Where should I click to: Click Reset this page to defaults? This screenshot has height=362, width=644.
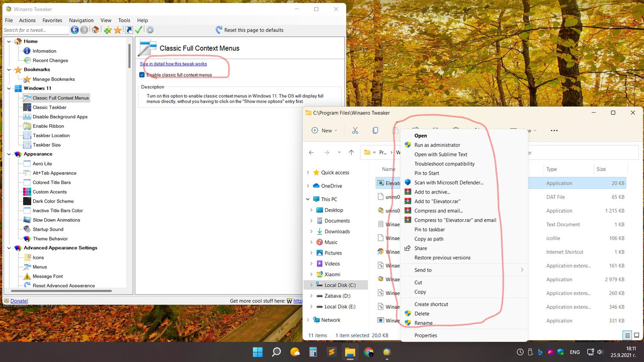(x=250, y=30)
